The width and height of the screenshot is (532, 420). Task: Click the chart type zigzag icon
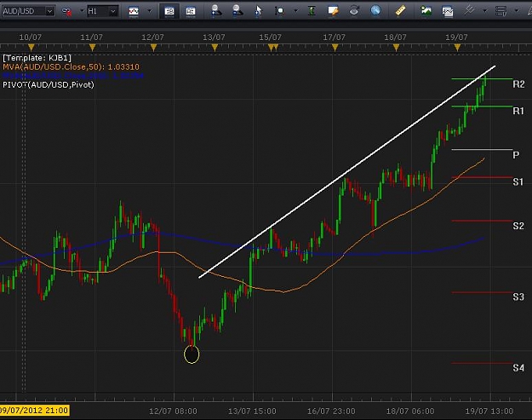[134, 11]
